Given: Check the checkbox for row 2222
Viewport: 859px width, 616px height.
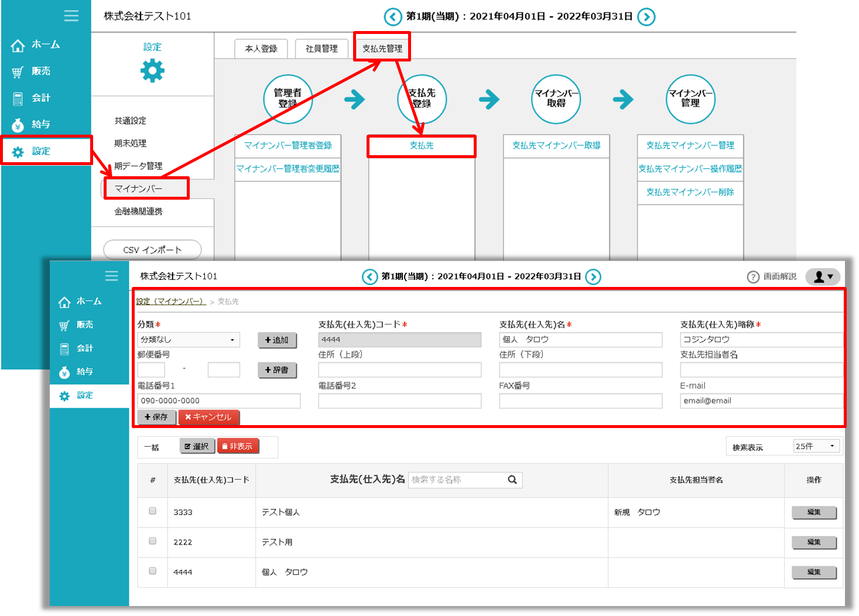Looking at the screenshot, I should (x=153, y=541).
